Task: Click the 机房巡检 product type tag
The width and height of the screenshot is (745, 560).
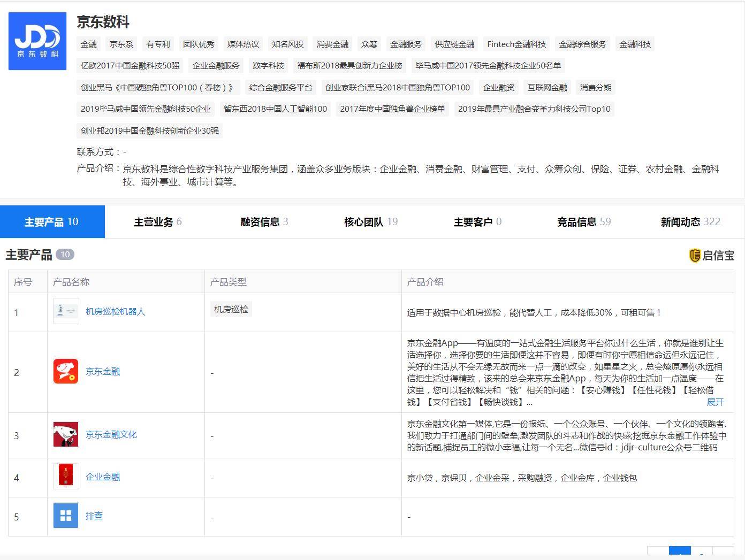Action: (231, 309)
